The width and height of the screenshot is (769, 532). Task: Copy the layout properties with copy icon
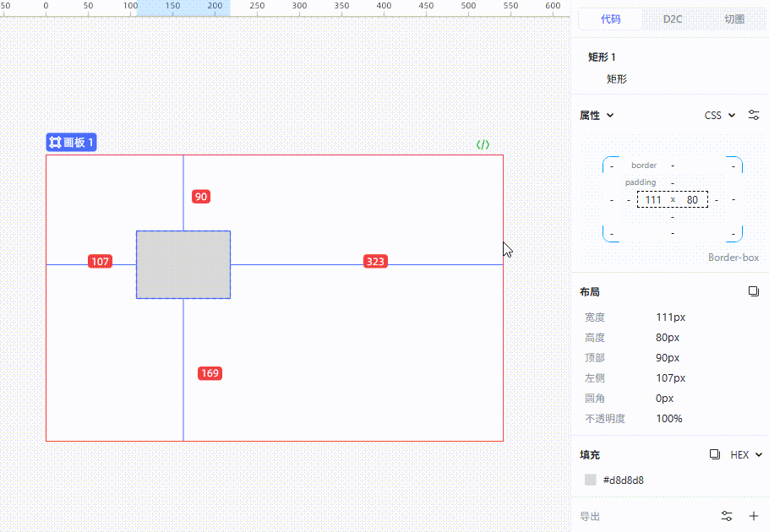coord(754,291)
